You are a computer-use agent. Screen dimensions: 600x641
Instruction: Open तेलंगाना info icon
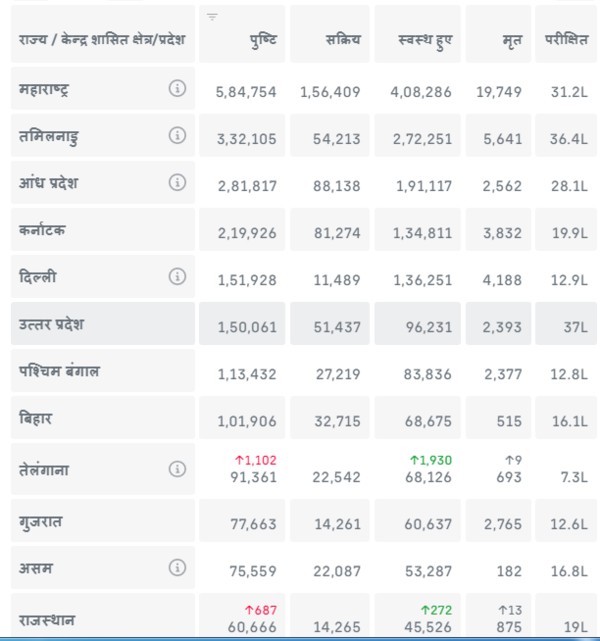[x=177, y=468]
